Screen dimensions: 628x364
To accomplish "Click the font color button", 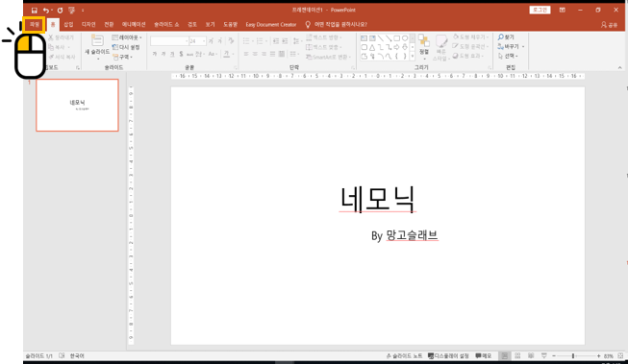I will (227, 54).
